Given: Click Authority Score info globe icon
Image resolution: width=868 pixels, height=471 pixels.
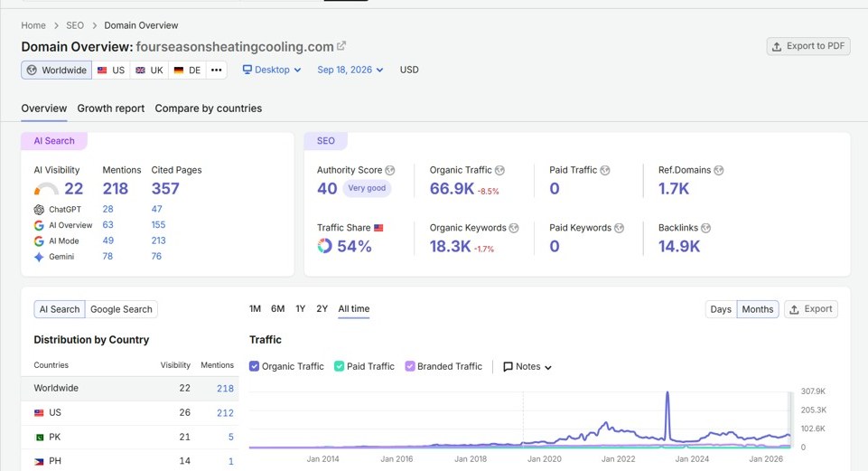Looking at the screenshot, I should click(390, 170).
